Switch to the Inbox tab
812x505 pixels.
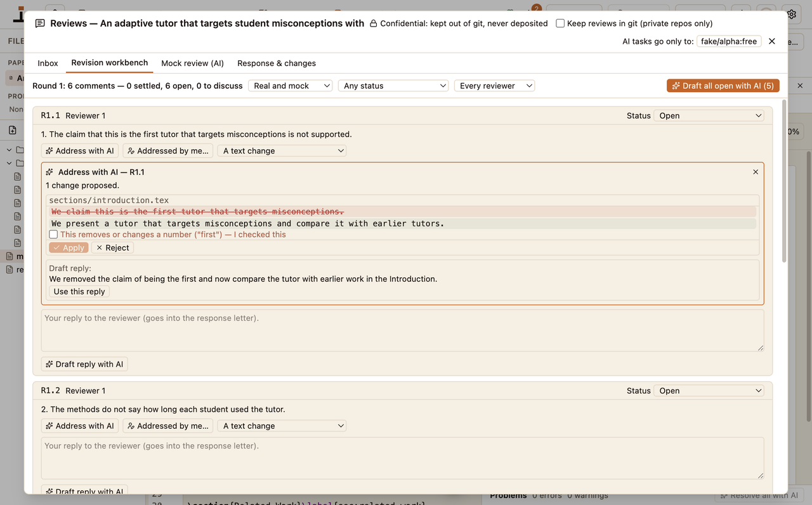point(48,63)
